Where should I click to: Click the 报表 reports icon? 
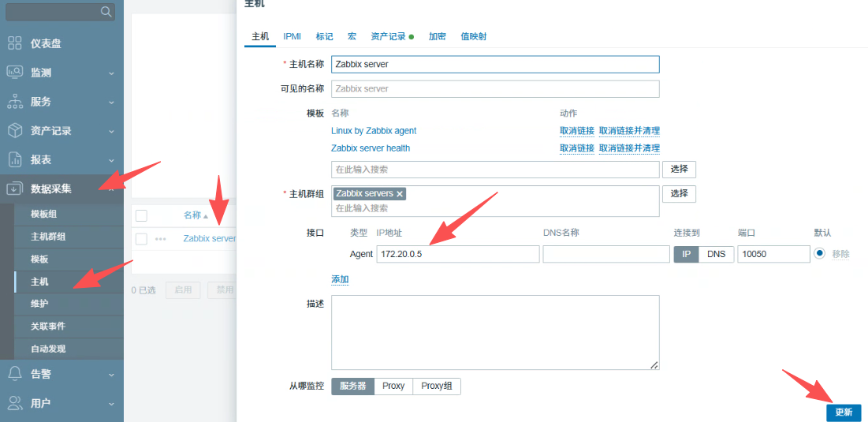point(14,159)
